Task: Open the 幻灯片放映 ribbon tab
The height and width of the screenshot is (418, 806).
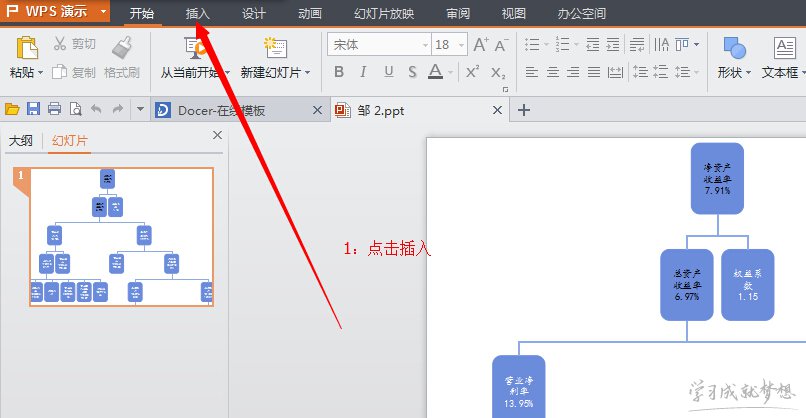Action: point(384,13)
